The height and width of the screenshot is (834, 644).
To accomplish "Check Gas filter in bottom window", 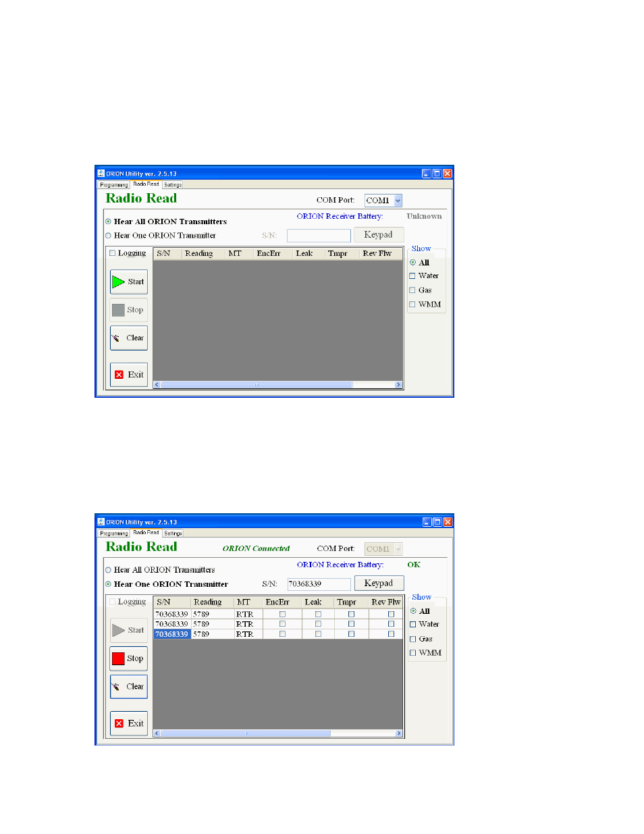I will pos(413,639).
